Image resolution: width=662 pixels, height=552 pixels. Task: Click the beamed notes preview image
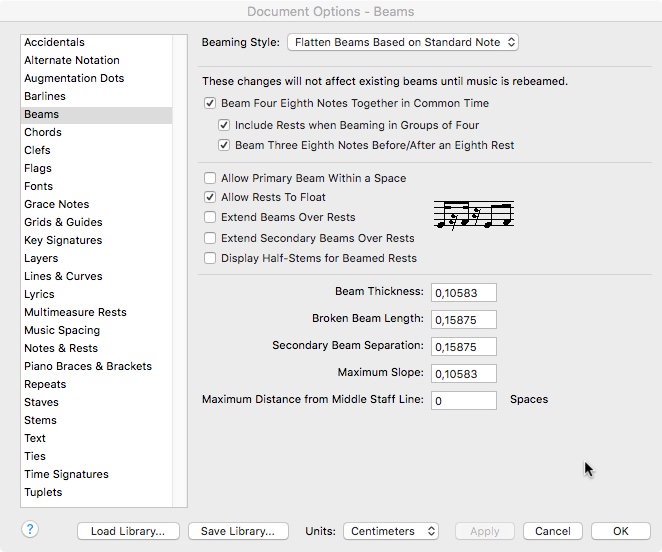click(x=473, y=215)
